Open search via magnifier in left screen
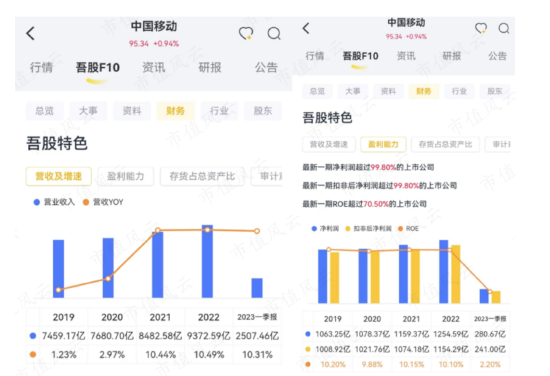 (274, 34)
